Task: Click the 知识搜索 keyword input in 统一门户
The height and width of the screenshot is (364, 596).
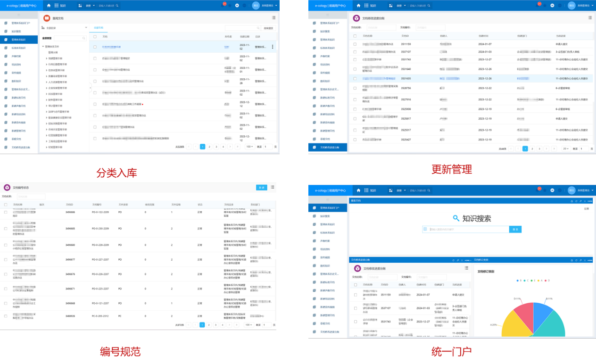Action: pyautogui.click(x=466, y=229)
